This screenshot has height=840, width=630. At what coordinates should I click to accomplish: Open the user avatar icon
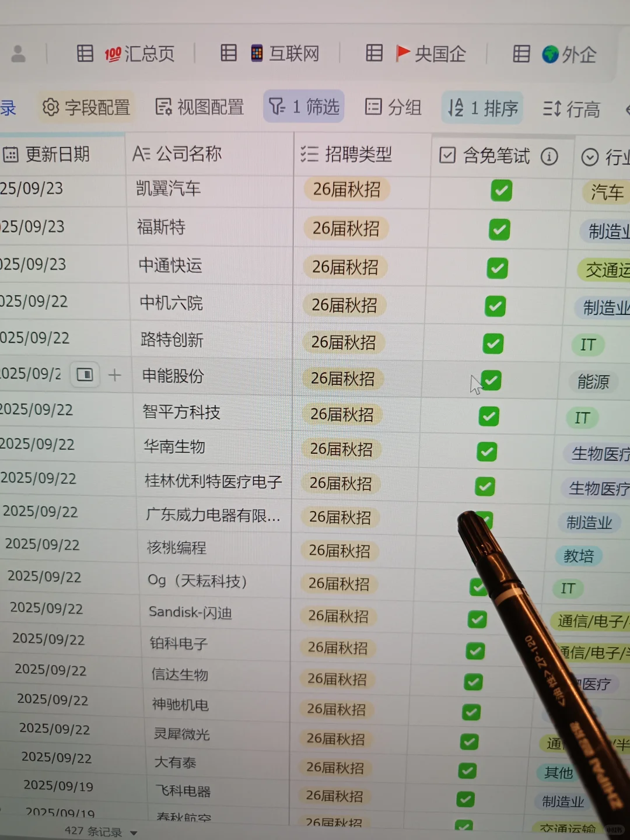click(x=19, y=54)
